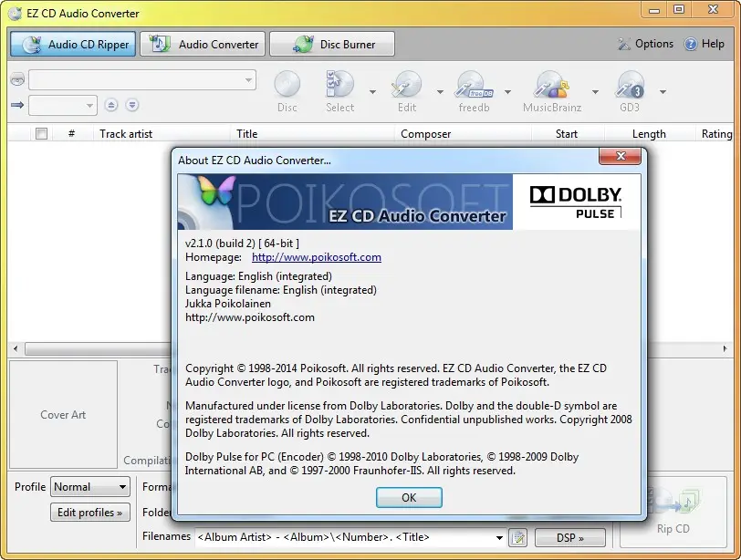Expand the Select dropdown arrow
741x560 pixels.
click(x=373, y=91)
